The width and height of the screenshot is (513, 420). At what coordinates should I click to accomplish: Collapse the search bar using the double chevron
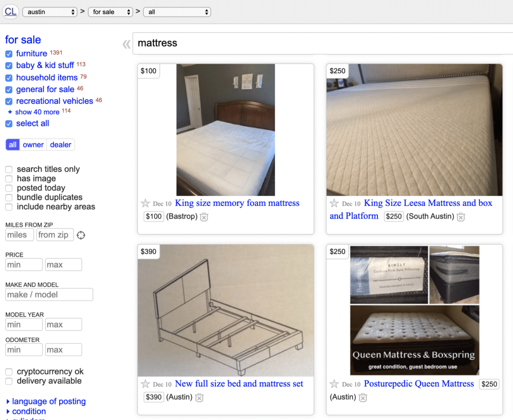point(126,44)
